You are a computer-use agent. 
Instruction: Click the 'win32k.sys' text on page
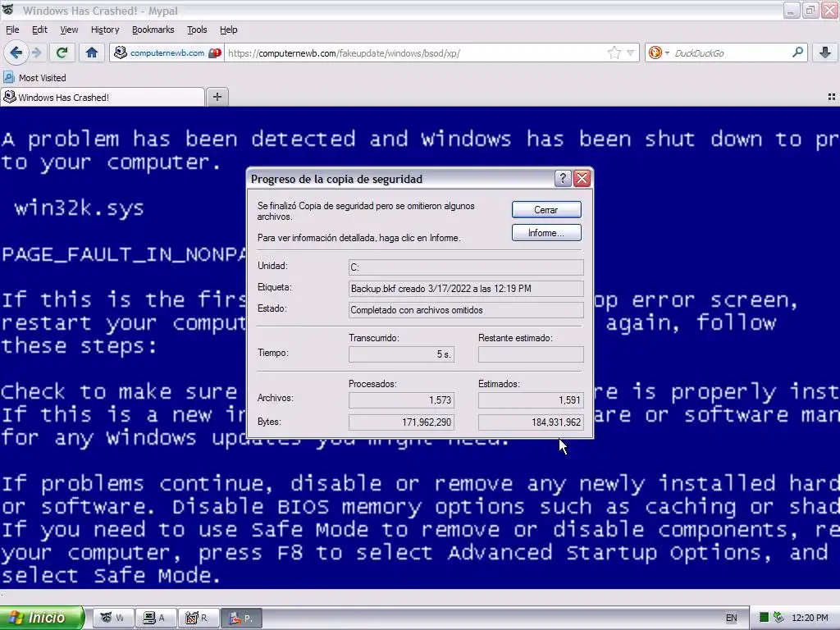(79, 208)
